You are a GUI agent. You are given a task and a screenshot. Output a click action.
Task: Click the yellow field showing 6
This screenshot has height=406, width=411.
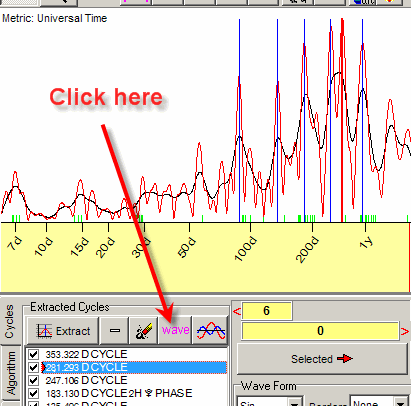(x=267, y=311)
